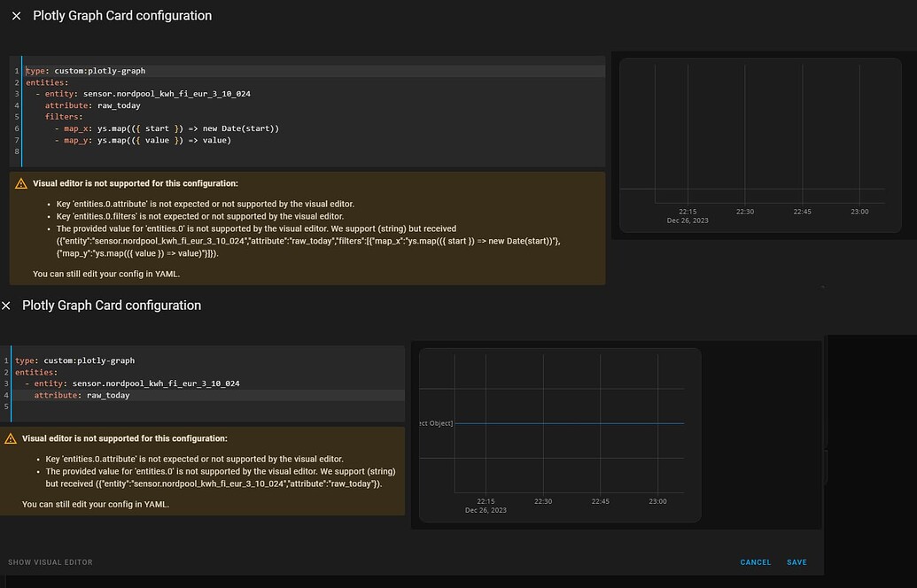This screenshot has height=588, width=917.
Task: Click the lower 'Visual editor is not supported' heading
Action: pyautogui.click(x=125, y=438)
